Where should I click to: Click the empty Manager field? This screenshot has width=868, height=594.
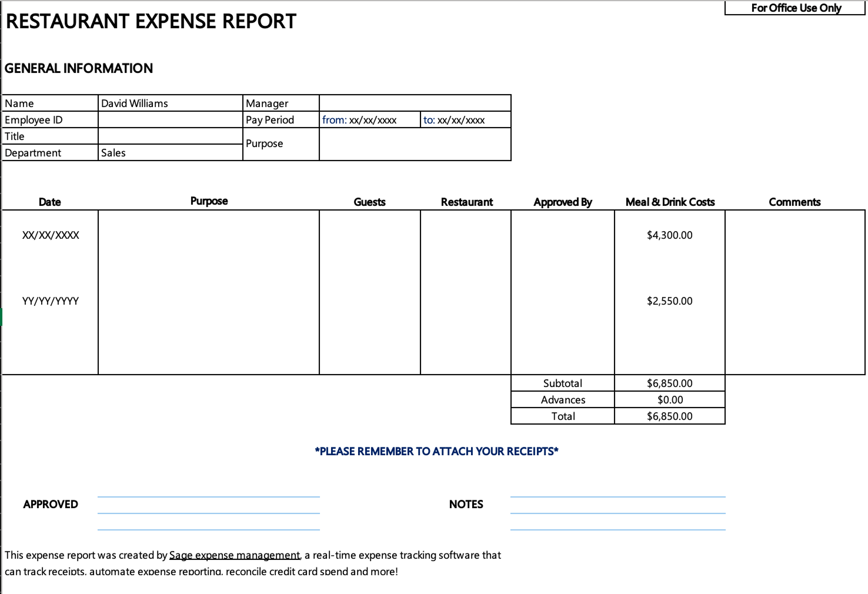click(415, 103)
